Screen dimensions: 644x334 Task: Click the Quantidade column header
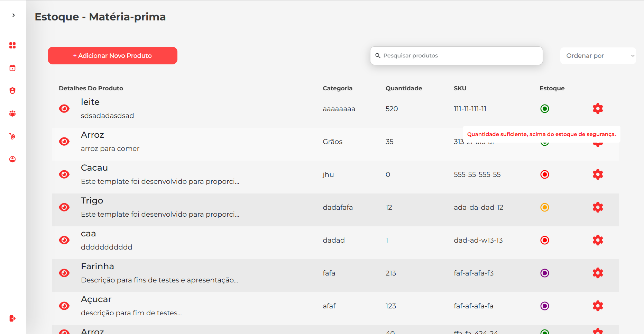(404, 88)
